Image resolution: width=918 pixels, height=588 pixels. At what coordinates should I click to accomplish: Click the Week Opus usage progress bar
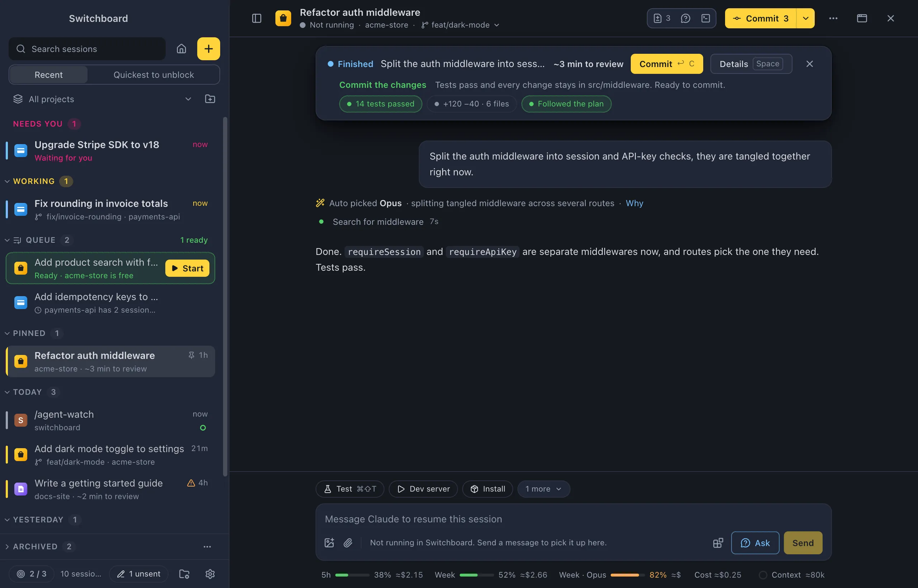pyautogui.click(x=627, y=575)
